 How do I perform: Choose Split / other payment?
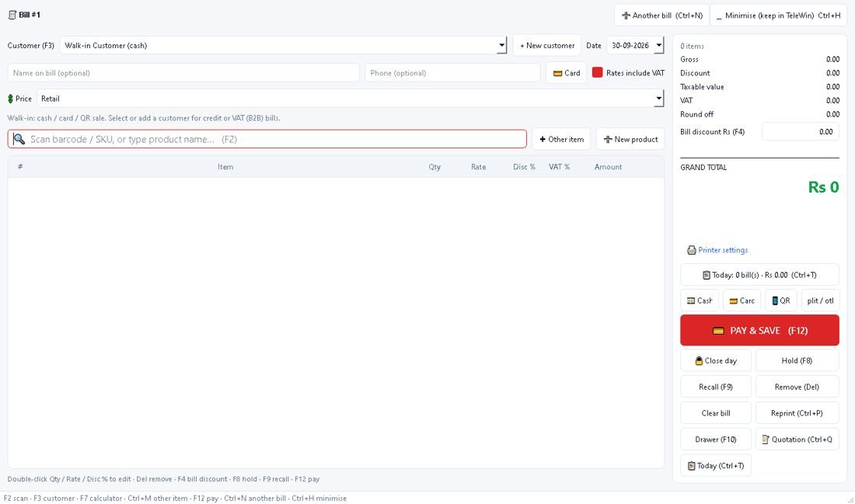tap(821, 301)
